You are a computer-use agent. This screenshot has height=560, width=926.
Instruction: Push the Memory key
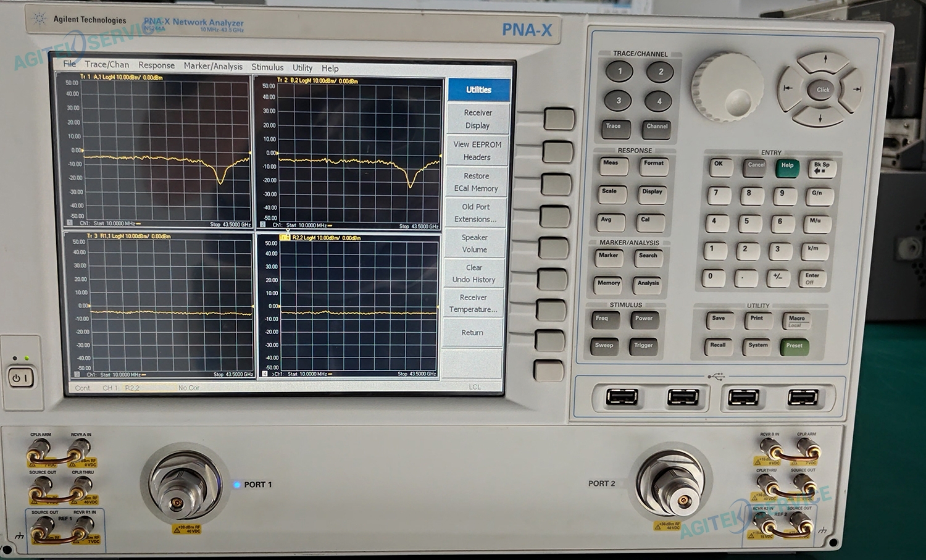(x=609, y=285)
